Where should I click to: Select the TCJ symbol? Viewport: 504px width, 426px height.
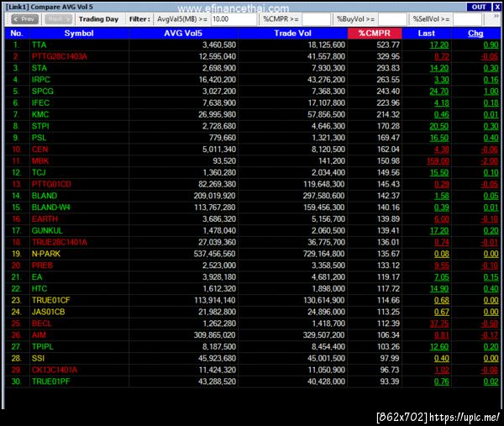tap(39, 172)
